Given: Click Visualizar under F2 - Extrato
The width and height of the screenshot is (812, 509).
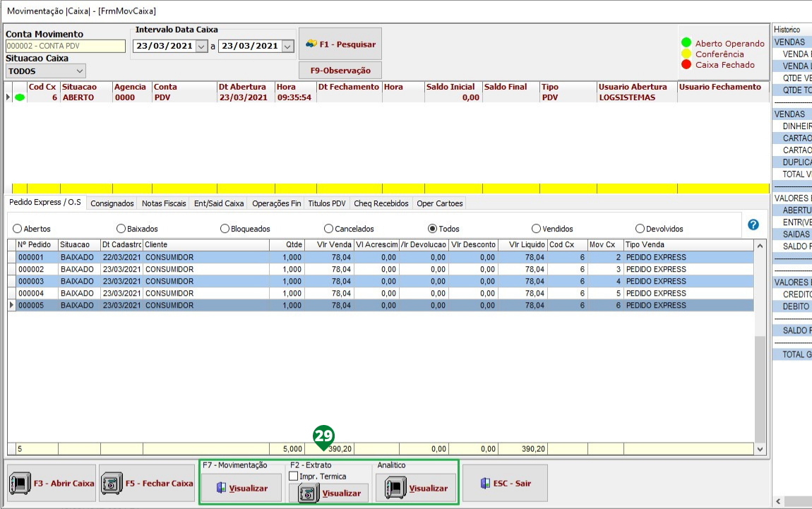Looking at the screenshot, I should pos(329,493).
